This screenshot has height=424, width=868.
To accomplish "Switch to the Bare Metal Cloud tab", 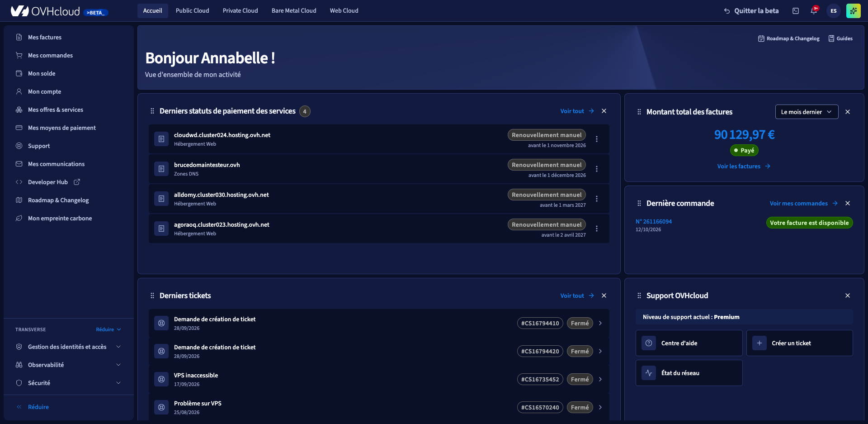I will click(x=294, y=11).
